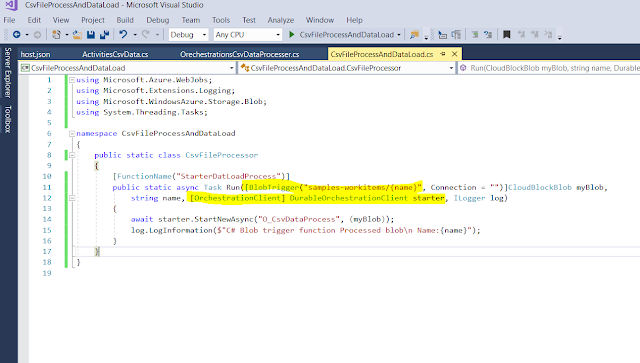The image size is (640, 363).
Task: Open the Team menu
Action: 191,20
